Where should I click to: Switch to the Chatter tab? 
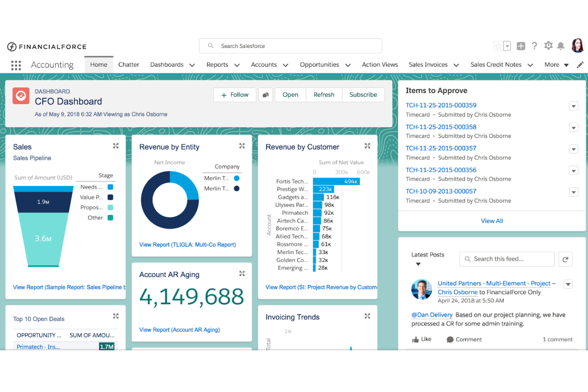129,64
